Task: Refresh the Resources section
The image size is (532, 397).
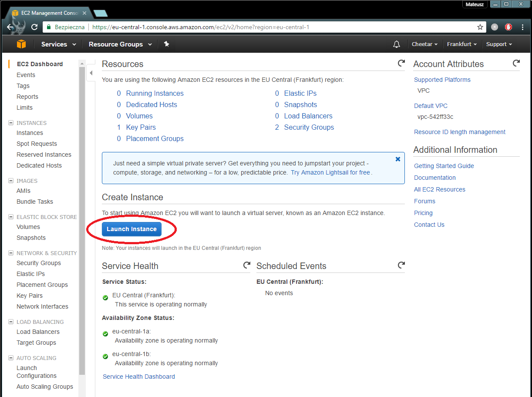Action: pos(401,64)
